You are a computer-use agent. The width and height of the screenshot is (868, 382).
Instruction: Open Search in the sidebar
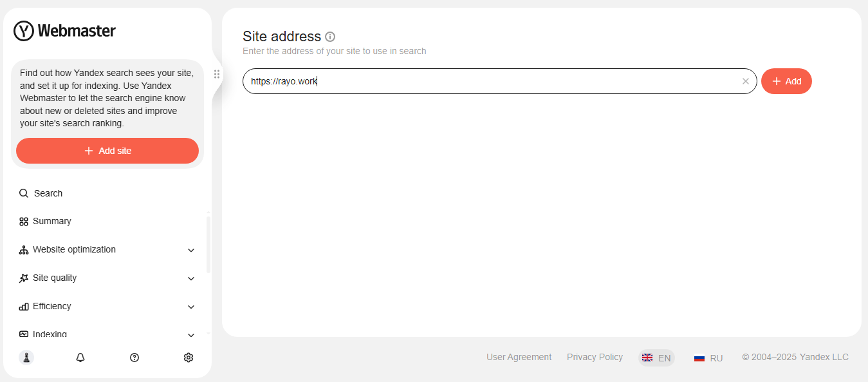click(48, 193)
